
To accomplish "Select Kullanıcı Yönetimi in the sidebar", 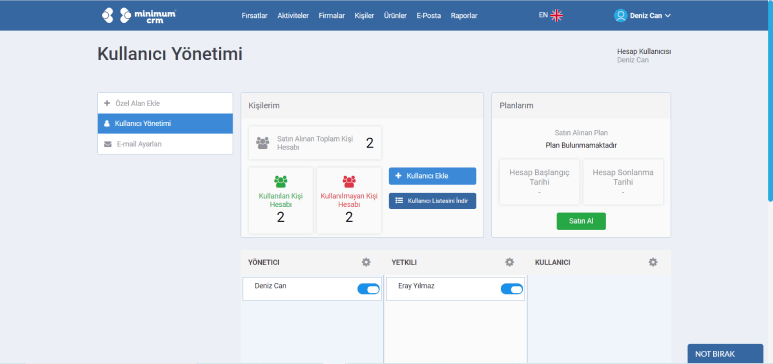I will (x=165, y=124).
